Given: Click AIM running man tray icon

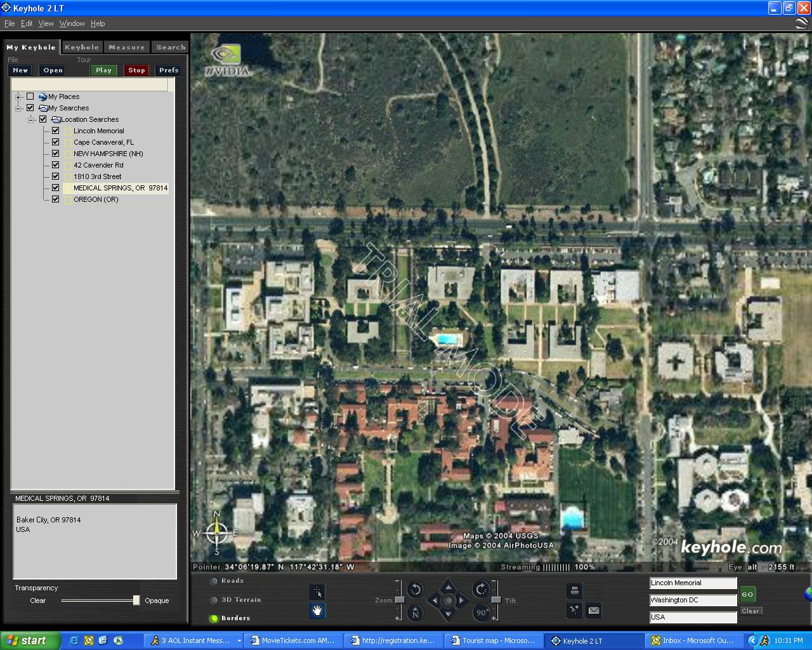Looking at the screenshot, I should [764, 640].
